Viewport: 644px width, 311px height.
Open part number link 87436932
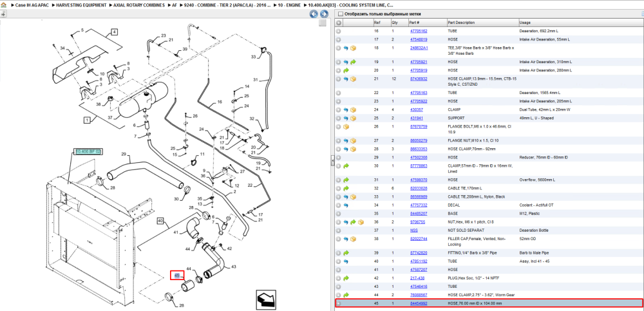[419, 79]
